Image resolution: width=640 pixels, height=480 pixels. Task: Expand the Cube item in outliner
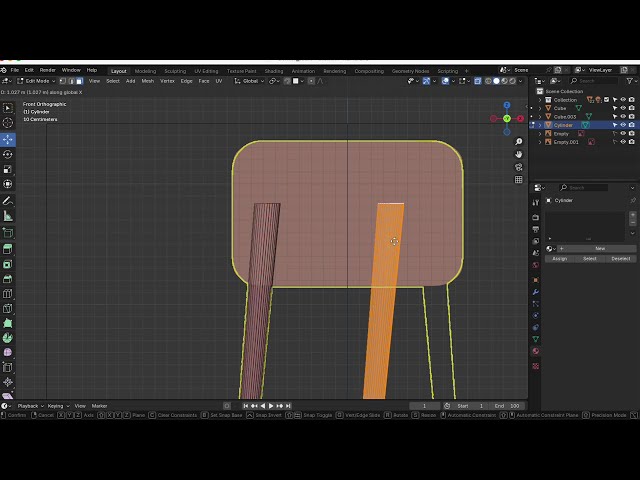(540, 108)
